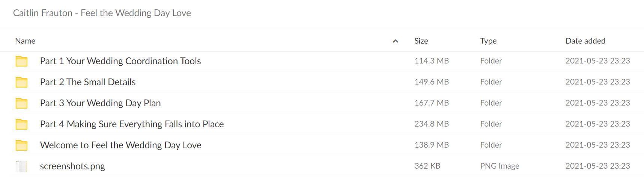Click the screenshots.png file thumbnail

(x=21, y=166)
